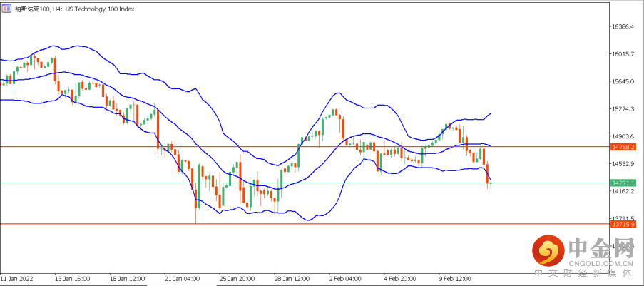Click the '9 Feb 12:00' time axis label
Screen dimensions: 644x286
pyautogui.click(x=456, y=279)
